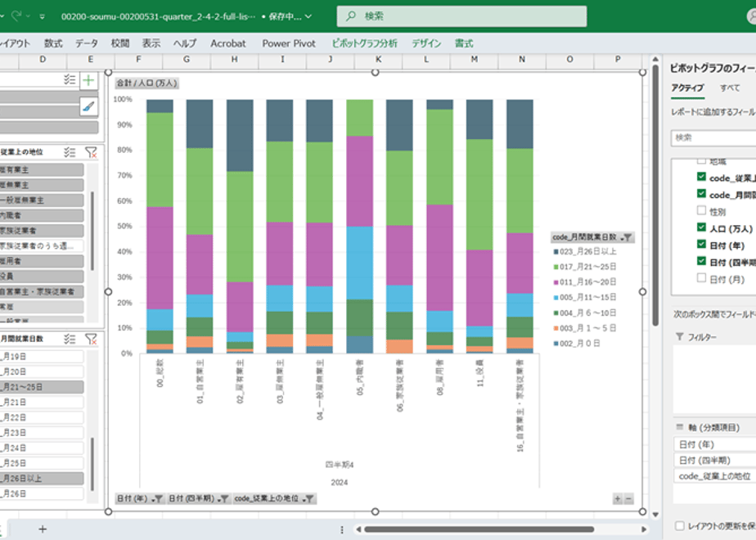Click the chart elements plus icon
756x540 pixels.
(x=88, y=80)
